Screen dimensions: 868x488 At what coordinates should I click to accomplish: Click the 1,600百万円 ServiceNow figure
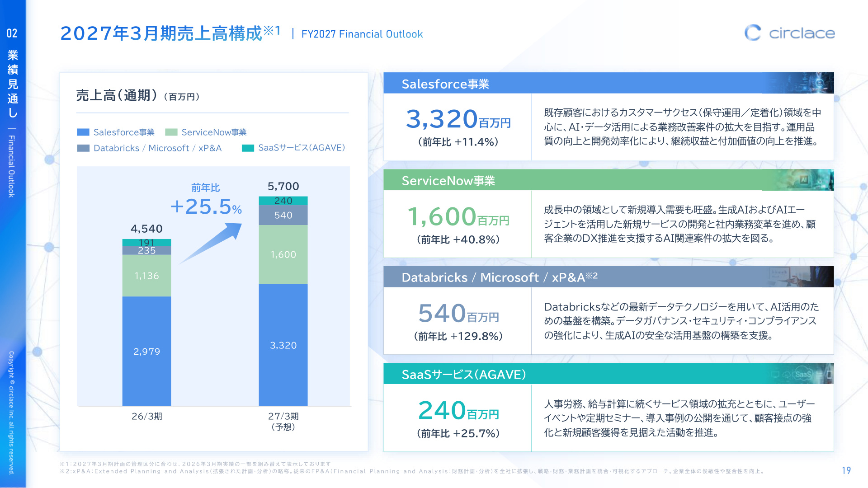click(458, 216)
